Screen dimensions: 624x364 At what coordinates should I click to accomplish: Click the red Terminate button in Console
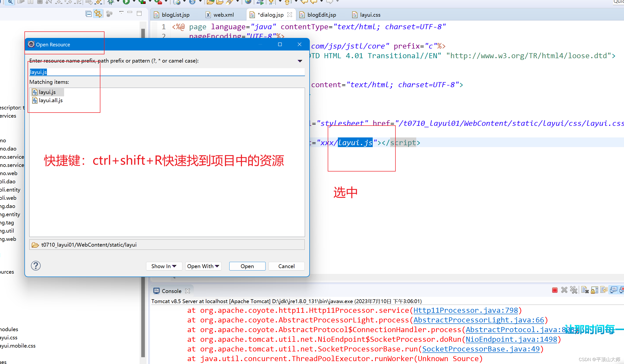tap(555, 290)
